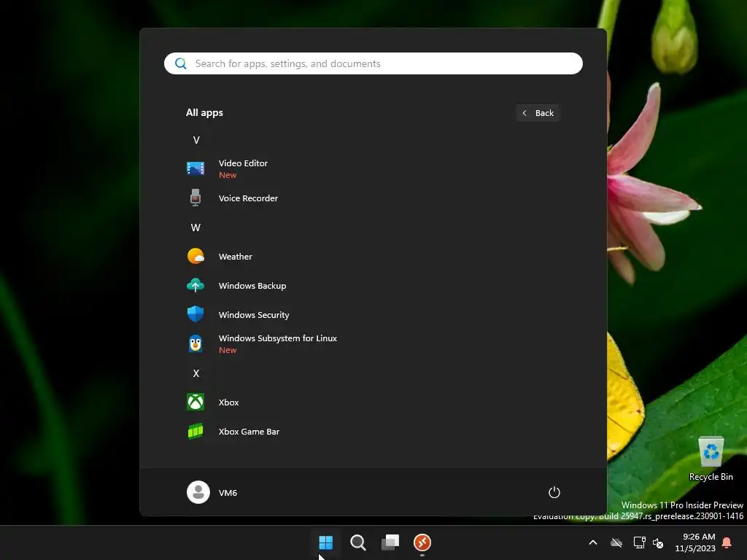Open the Xbox app icon
Viewport: 747px width, 560px height.
tap(196, 402)
